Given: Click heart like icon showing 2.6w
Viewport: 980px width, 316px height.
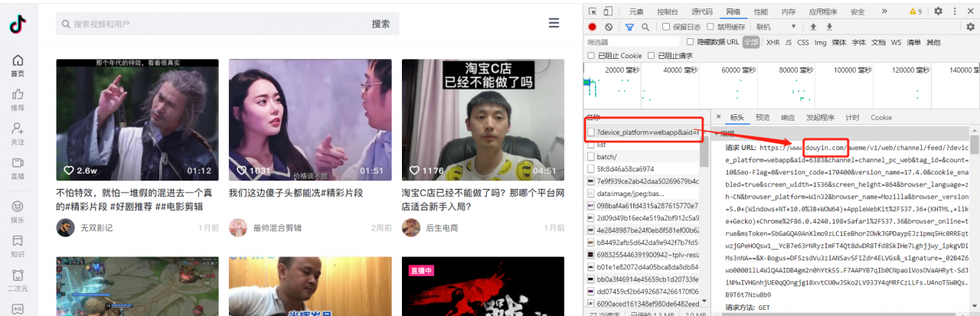Looking at the screenshot, I should (68, 171).
